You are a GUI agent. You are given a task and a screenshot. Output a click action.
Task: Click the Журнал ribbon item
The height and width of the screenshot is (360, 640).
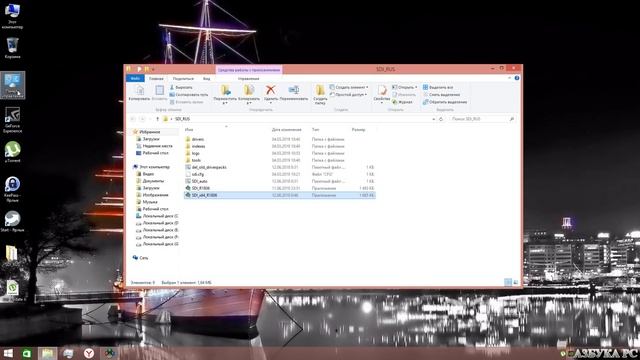point(402,102)
